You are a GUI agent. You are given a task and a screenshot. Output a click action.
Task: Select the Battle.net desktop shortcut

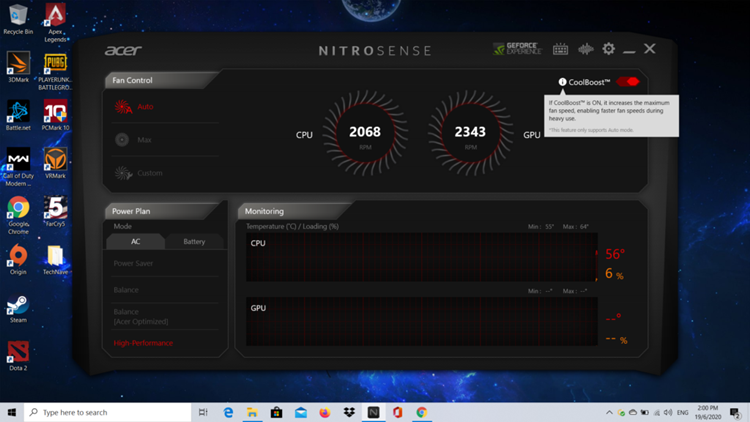(18, 115)
